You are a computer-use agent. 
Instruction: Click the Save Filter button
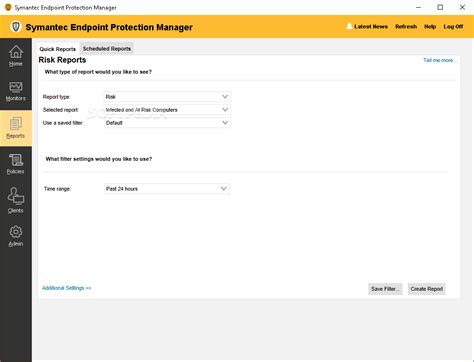pyautogui.click(x=385, y=289)
